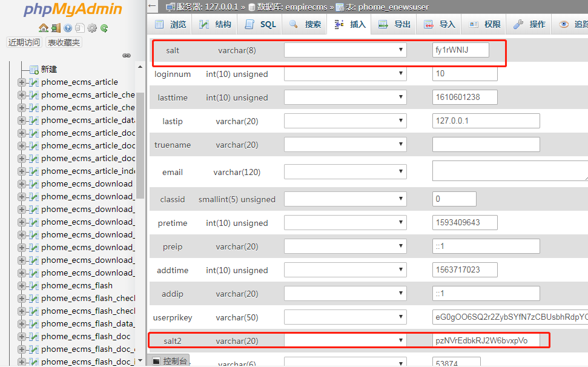Open function dropdown for the lastip field
This screenshot has height=367, width=588.
coord(345,121)
